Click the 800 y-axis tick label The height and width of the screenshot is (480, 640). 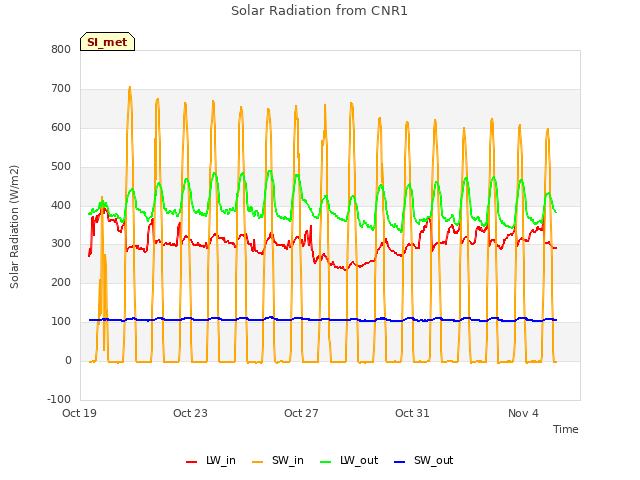[61, 49]
